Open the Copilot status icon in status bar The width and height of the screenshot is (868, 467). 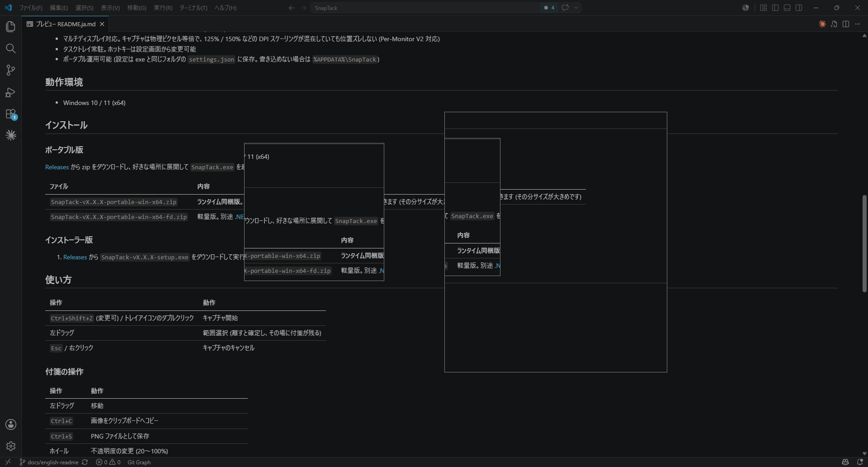tap(845, 462)
